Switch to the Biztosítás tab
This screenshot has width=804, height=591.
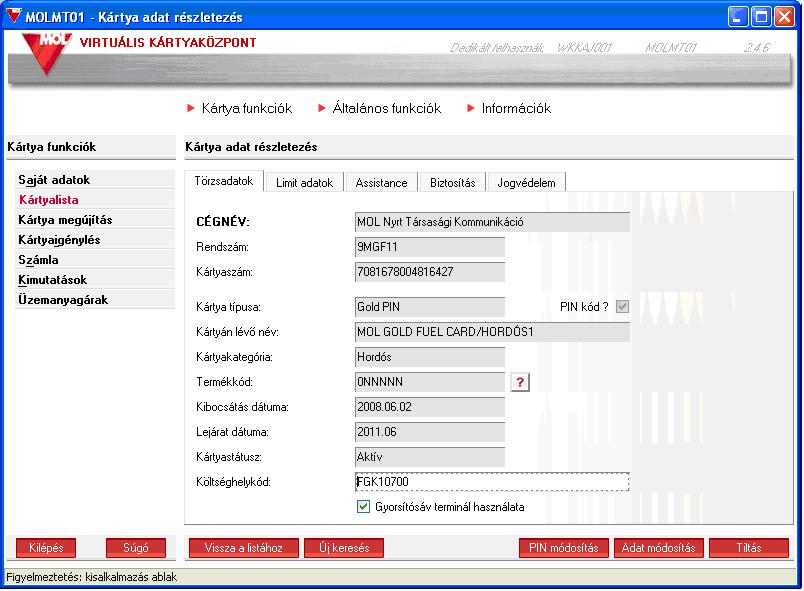[453, 182]
